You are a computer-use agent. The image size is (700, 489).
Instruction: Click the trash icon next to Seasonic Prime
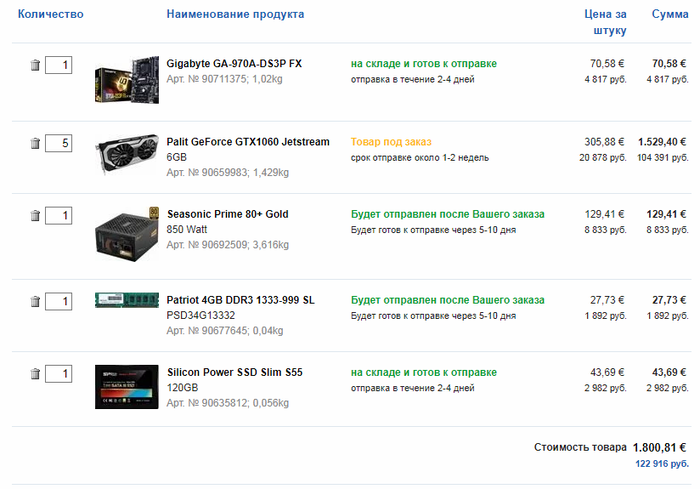(35, 216)
